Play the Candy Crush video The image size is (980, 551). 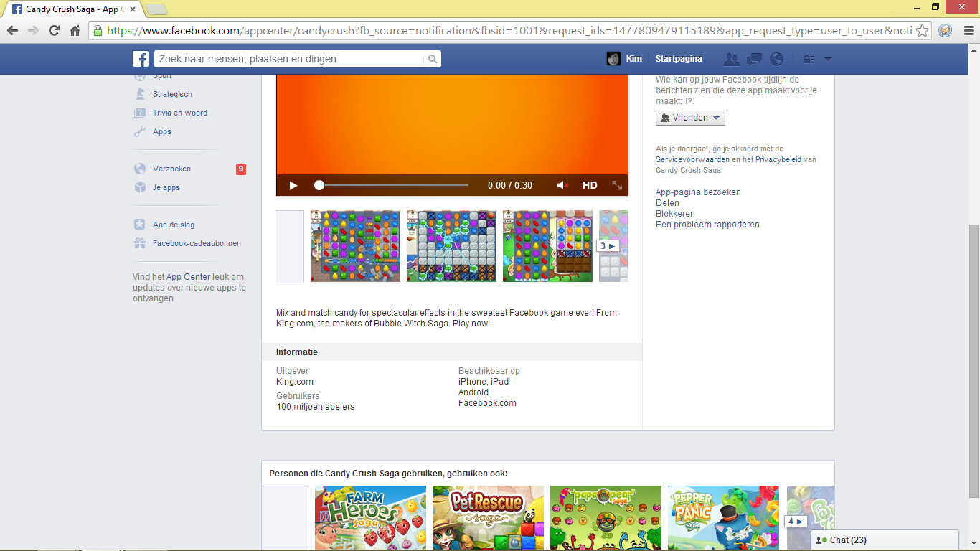pos(293,185)
